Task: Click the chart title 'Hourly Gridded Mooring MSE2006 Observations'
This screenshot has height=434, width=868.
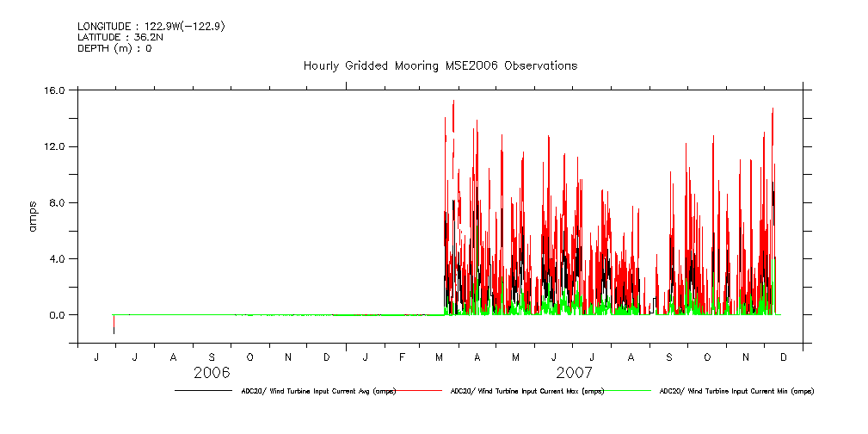Action: pyautogui.click(x=440, y=65)
